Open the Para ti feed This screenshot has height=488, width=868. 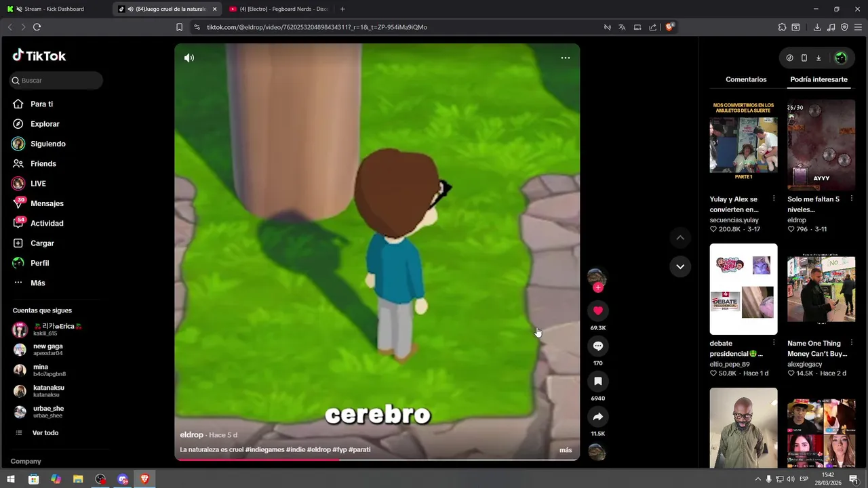tap(42, 104)
